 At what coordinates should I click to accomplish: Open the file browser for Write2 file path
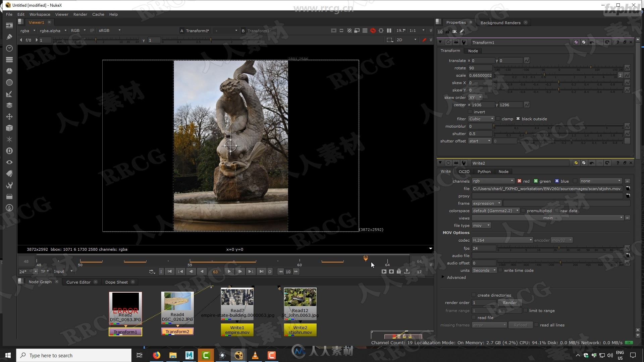click(628, 189)
